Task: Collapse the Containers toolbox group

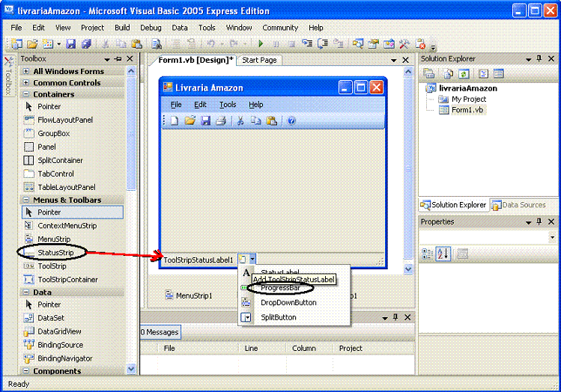Action: [26, 94]
